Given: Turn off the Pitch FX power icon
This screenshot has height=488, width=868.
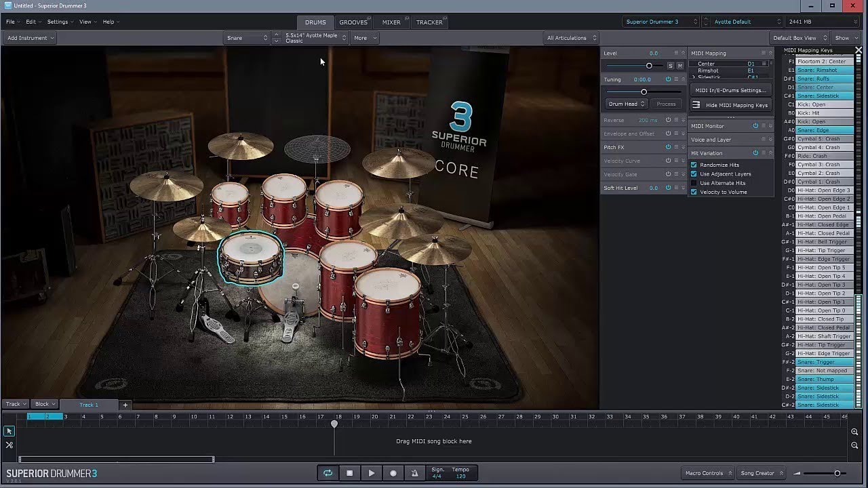Looking at the screenshot, I should tap(668, 147).
